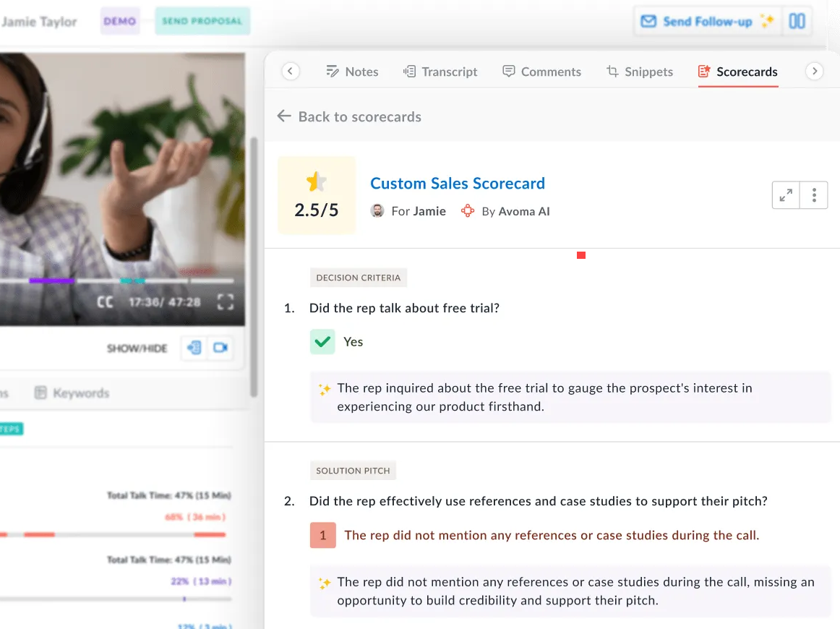The height and width of the screenshot is (629, 840).
Task: Switch to the Transcript tab
Action: tap(440, 72)
